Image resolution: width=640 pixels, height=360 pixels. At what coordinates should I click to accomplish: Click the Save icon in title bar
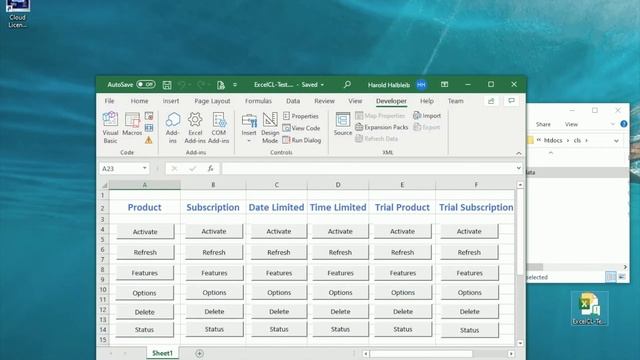(x=167, y=85)
